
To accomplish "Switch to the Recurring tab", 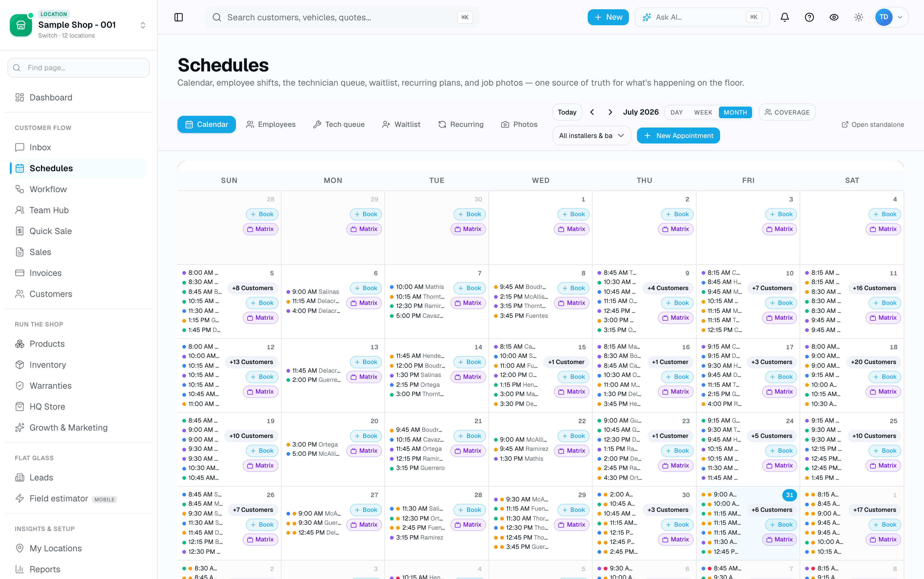I will pos(461,124).
